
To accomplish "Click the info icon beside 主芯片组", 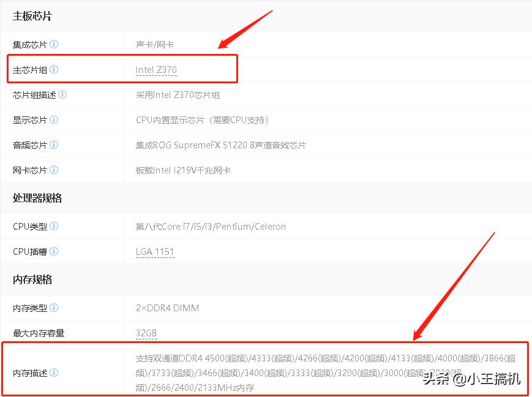I will pyautogui.click(x=54, y=69).
